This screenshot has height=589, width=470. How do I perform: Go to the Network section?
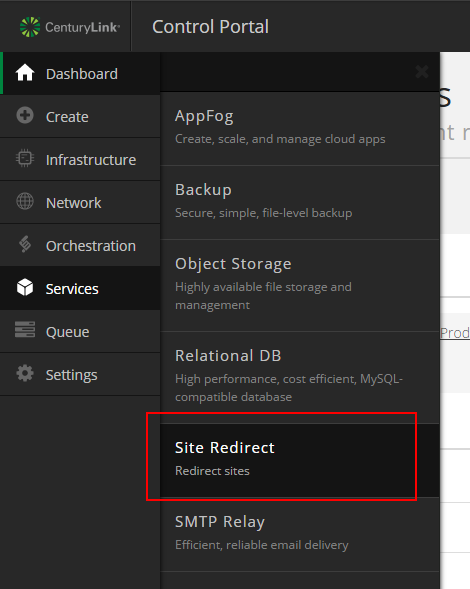pyautogui.click(x=80, y=202)
